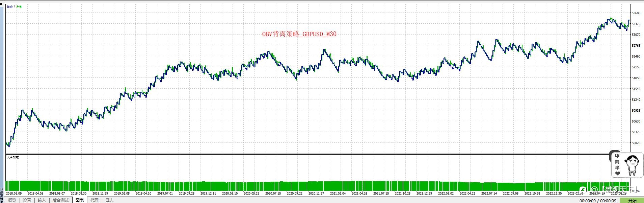Click the 2020.11.27 date label

pyautogui.click(x=316, y=194)
